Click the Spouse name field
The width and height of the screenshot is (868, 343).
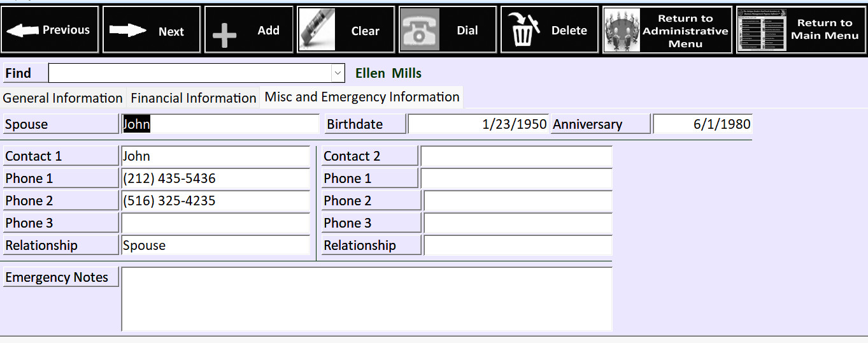point(220,124)
